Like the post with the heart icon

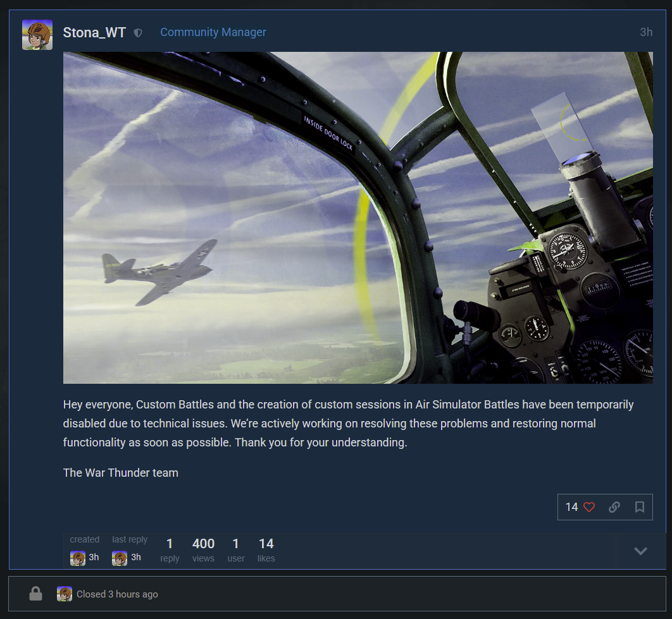point(589,507)
